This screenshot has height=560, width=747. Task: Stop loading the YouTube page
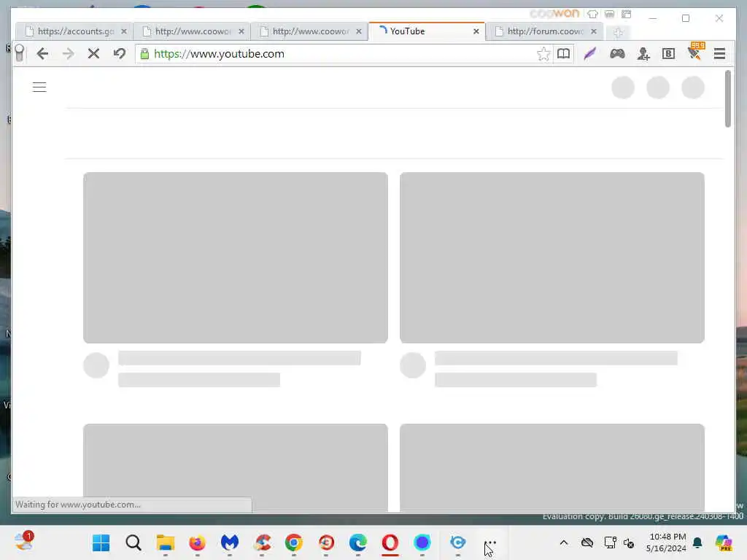coord(94,54)
